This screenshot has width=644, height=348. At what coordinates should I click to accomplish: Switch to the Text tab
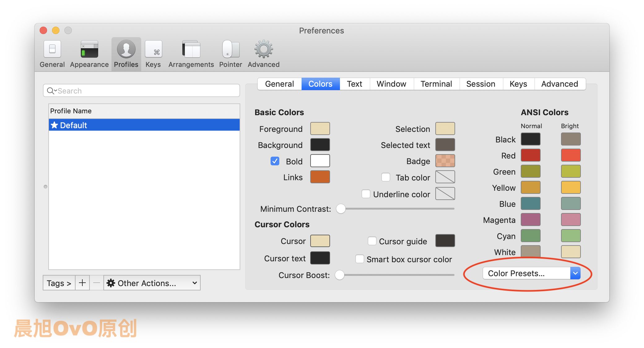click(355, 84)
